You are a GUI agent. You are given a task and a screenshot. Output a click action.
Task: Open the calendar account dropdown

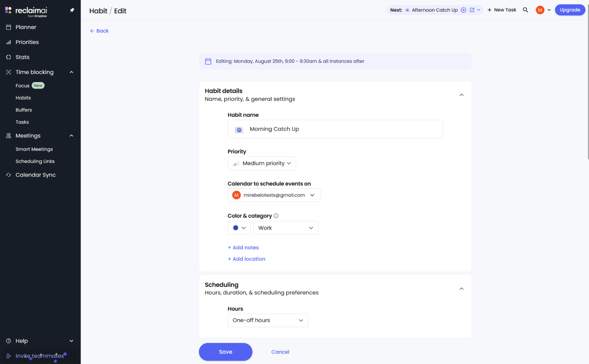click(274, 195)
